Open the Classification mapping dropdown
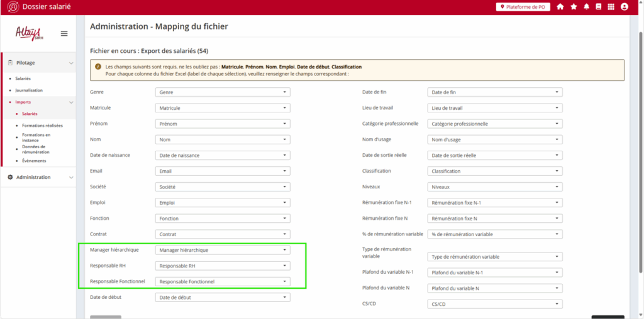Image resolution: width=644 pixels, height=319 pixels. click(494, 171)
